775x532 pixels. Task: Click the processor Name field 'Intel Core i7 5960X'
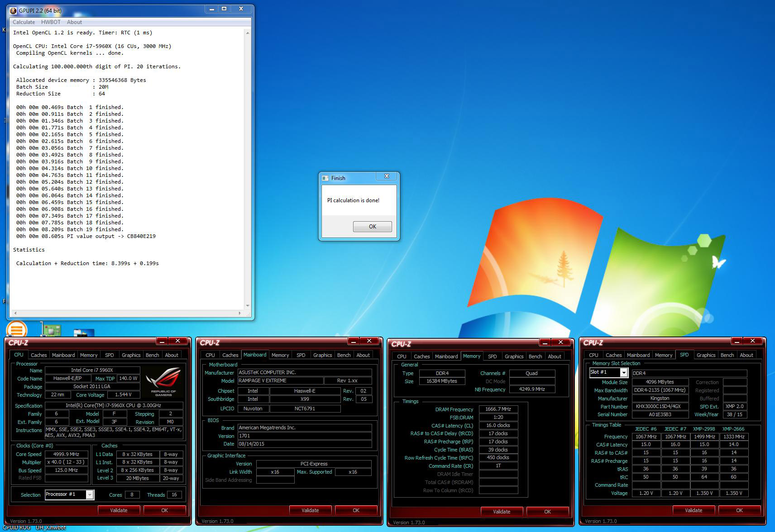tap(92, 370)
